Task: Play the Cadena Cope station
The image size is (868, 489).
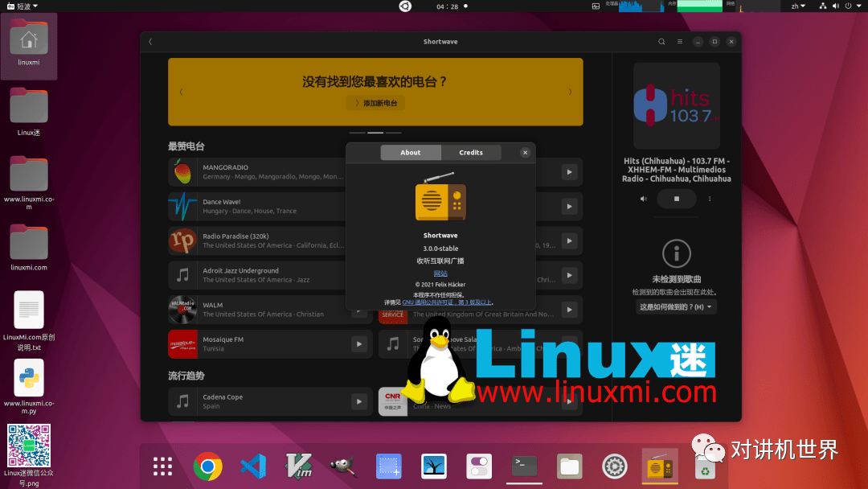Action: tap(358, 401)
